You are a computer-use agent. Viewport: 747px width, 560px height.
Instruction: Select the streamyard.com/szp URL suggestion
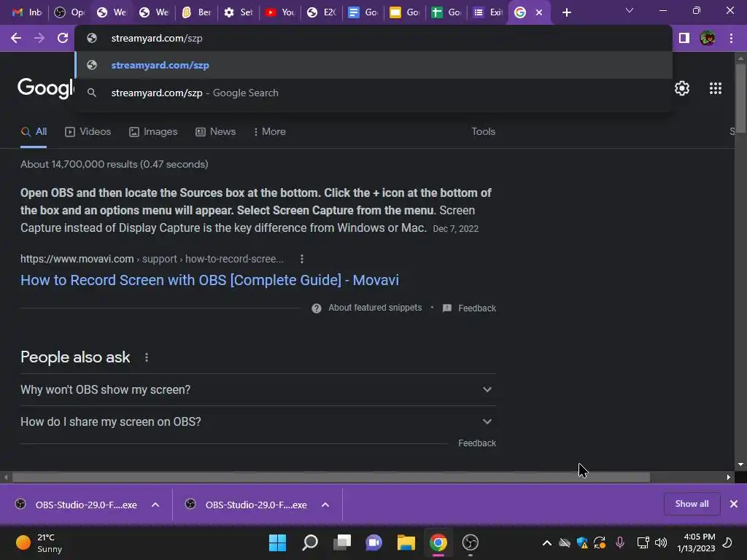(373, 65)
